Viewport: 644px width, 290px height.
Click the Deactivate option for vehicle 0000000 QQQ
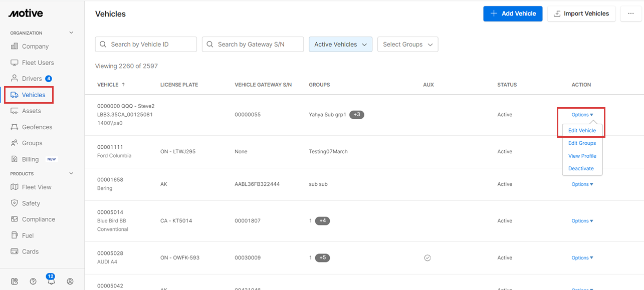582,168
